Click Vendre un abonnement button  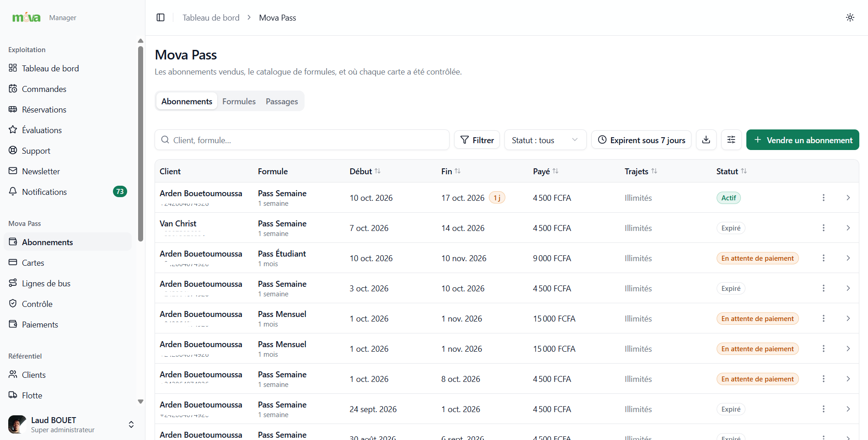tap(803, 140)
